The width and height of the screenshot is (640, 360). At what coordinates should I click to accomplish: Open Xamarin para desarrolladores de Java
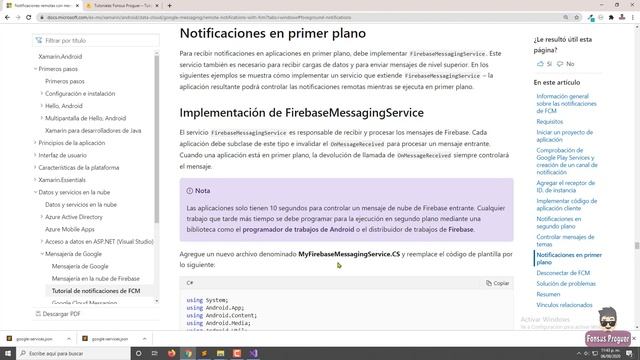coord(93,131)
